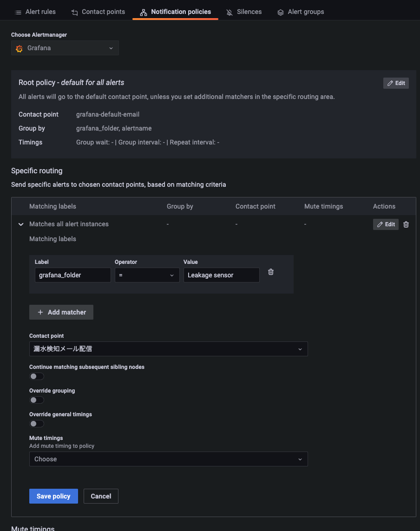Turn on Override grouping switch
The width and height of the screenshot is (420, 531).
(37, 400)
